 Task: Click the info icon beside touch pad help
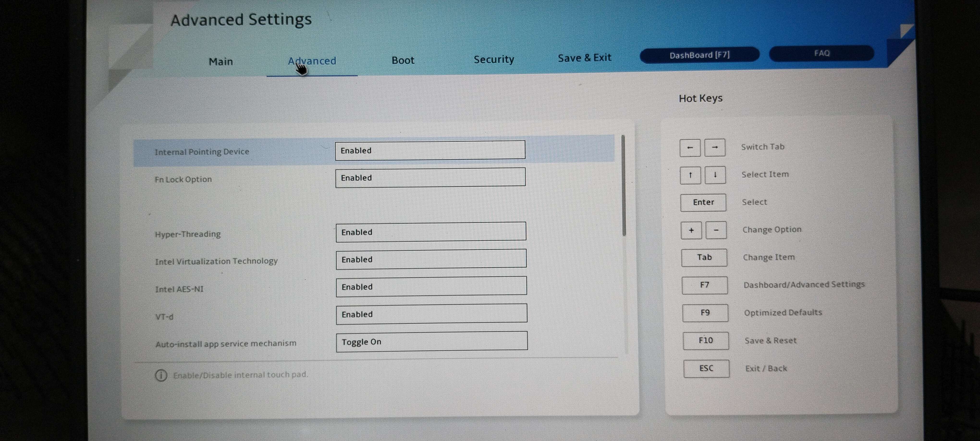coord(161,376)
